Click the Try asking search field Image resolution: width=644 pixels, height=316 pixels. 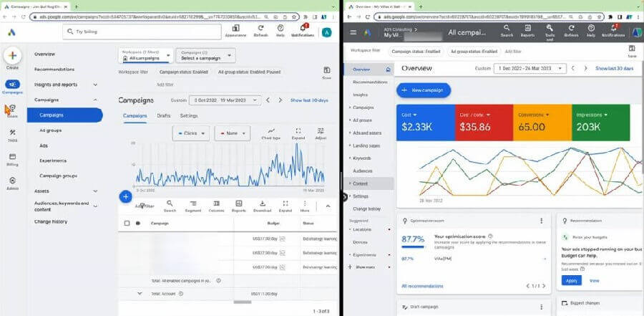pyautogui.click(x=142, y=32)
